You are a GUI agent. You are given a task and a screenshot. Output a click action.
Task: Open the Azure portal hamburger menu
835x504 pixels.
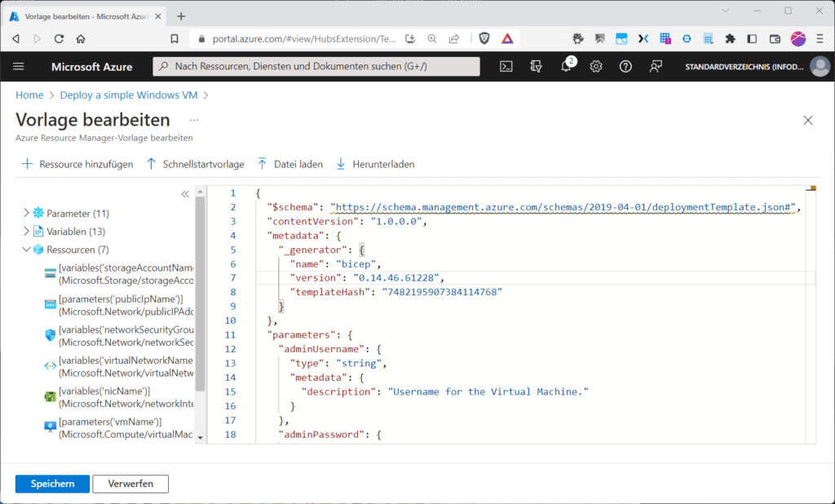(x=19, y=67)
